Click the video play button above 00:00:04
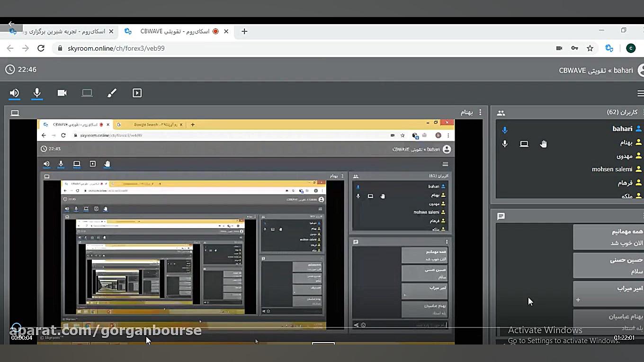The image size is (644, 362). coord(16,327)
